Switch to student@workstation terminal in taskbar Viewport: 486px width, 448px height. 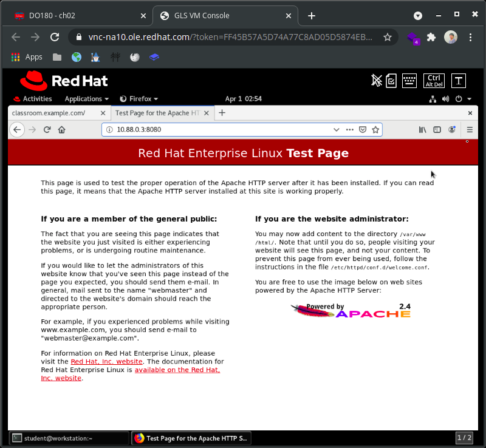[x=69, y=438]
